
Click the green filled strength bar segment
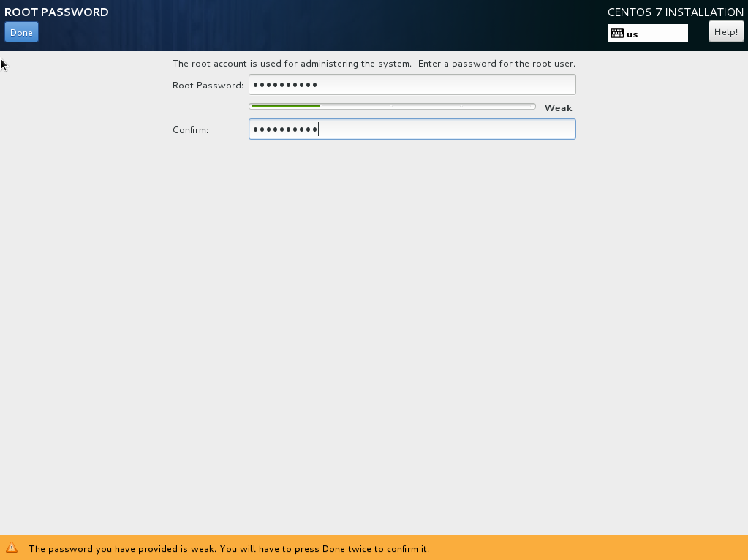point(285,107)
